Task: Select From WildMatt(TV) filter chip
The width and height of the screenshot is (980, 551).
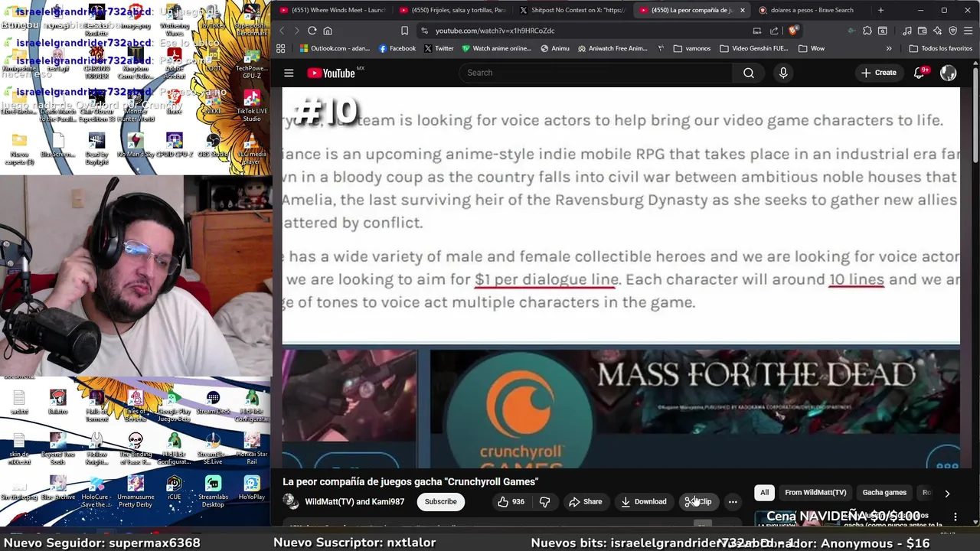Action: point(815,493)
